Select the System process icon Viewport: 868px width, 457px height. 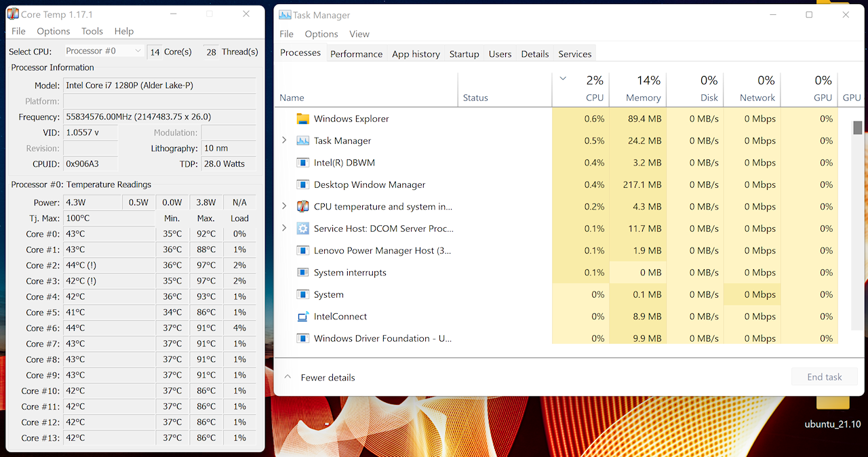coord(303,294)
